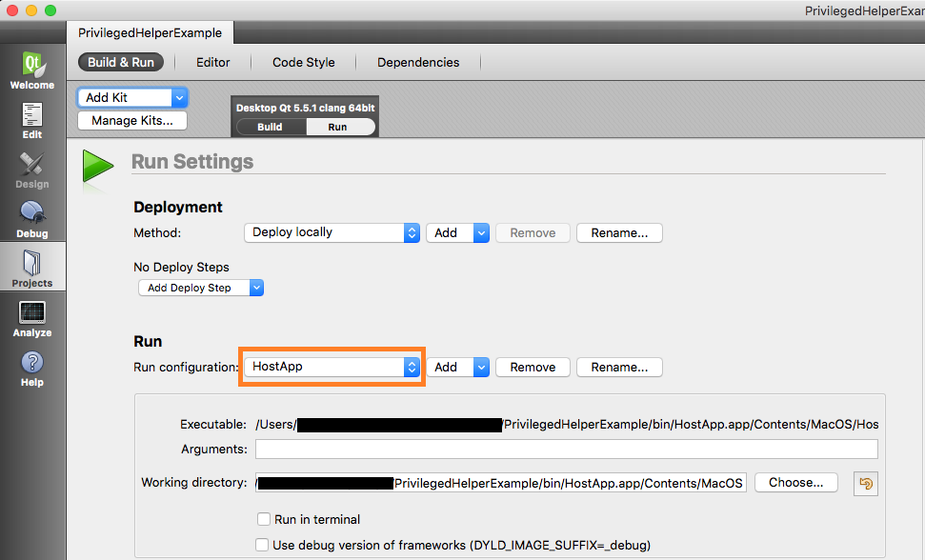The width and height of the screenshot is (925, 560).
Task: Click the Deployment section heading
Action: click(x=177, y=207)
